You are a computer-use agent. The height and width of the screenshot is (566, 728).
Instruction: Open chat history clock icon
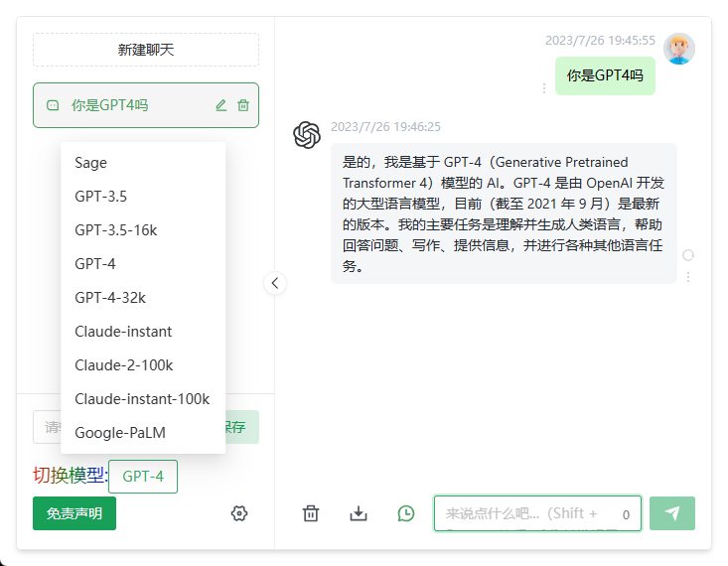click(406, 513)
